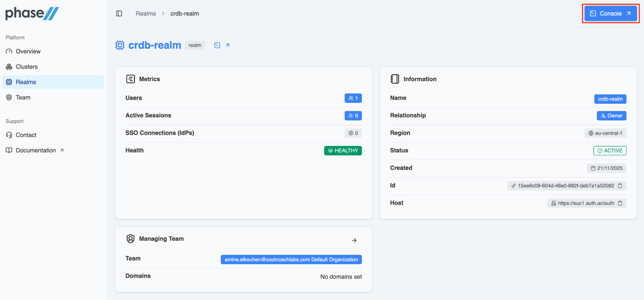This screenshot has height=300, width=644.
Task: Click the Information panel book icon
Action: [395, 79]
